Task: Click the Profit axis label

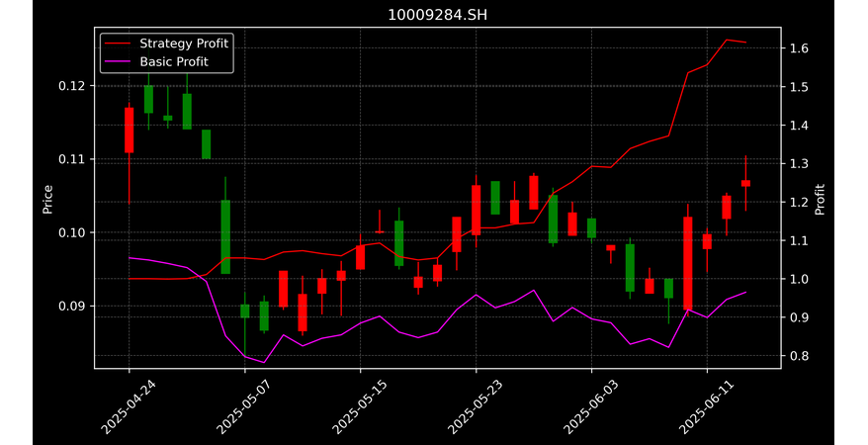Action: 820,199
